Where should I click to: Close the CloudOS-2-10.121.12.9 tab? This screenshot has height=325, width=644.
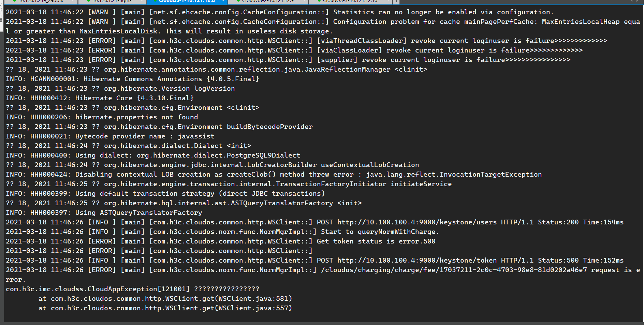pos(303,1)
